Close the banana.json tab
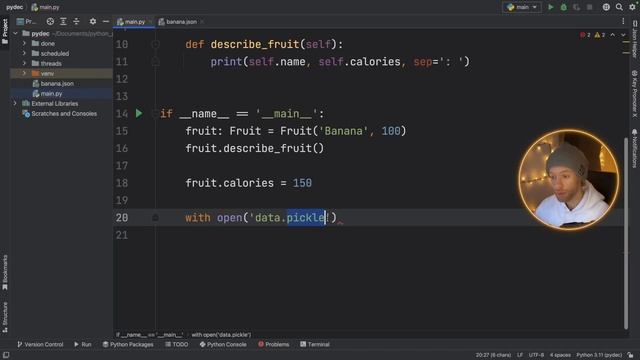This screenshot has height=360, width=640. point(202,22)
